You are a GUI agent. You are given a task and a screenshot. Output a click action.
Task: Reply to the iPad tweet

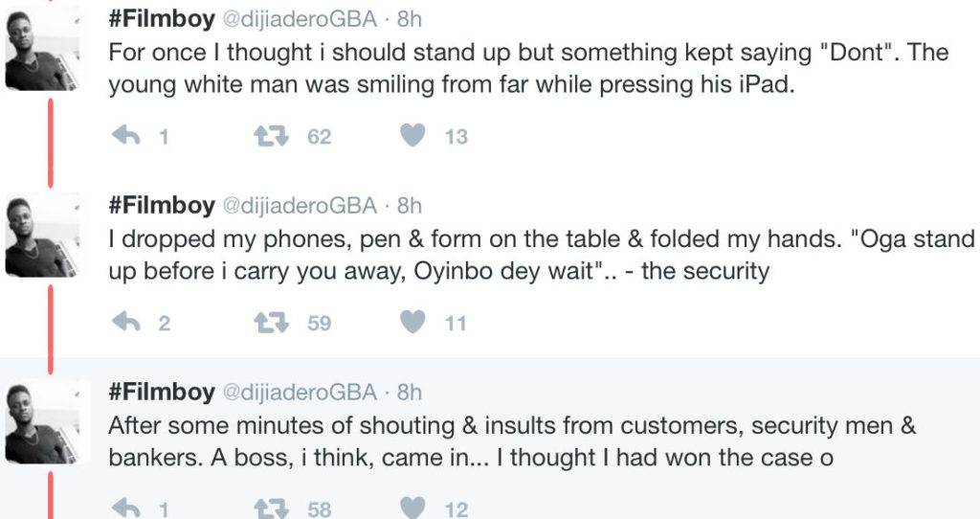point(126,136)
